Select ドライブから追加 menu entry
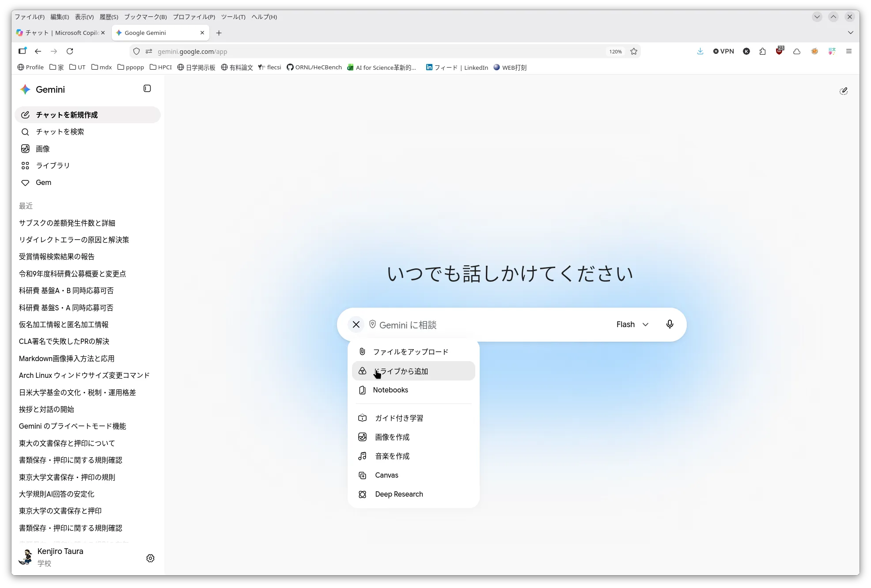The image size is (871, 588). click(x=413, y=371)
